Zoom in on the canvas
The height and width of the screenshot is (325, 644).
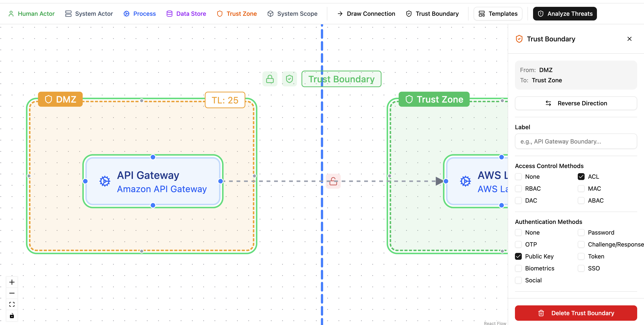12,282
